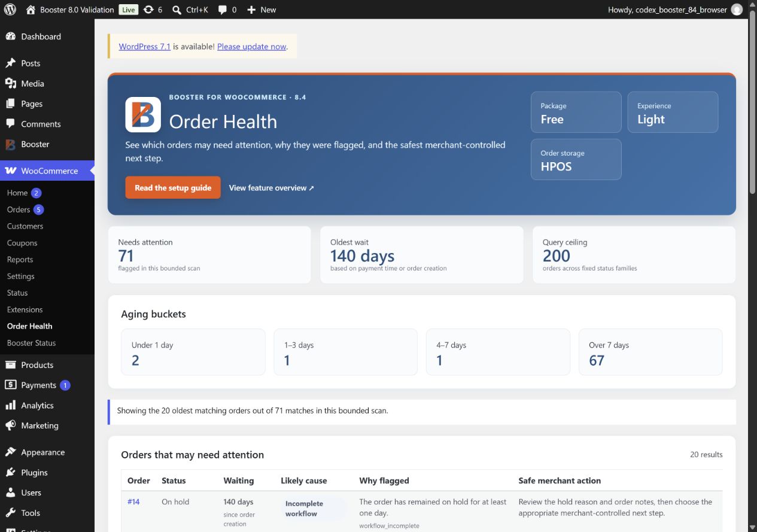
Task: Open the Orders submenu item
Action: (19, 209)
